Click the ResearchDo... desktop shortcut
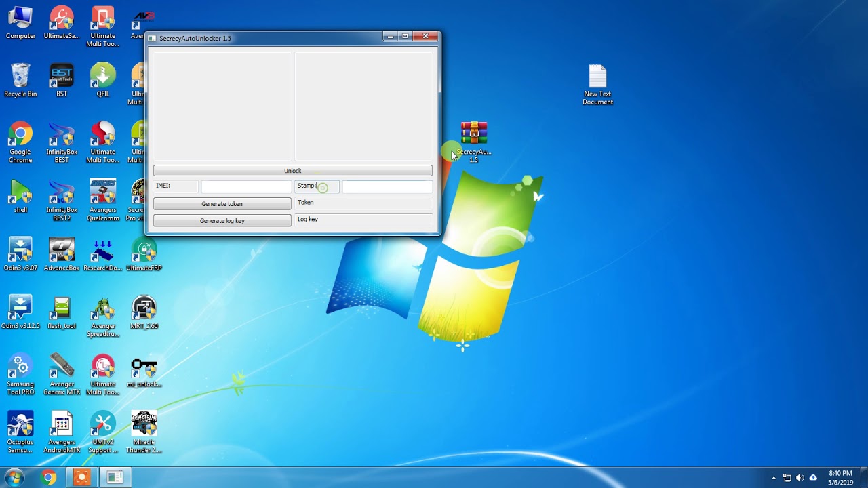The width and height of the screenshot is (868, 488). pos(102,255)
